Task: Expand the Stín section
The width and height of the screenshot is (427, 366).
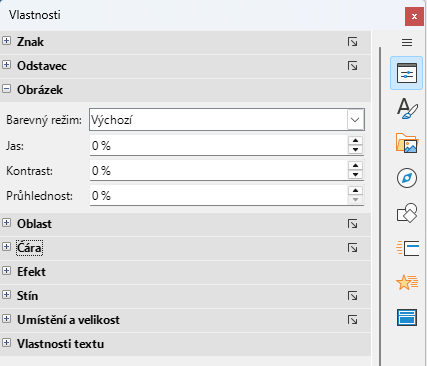Action: [6, 295]
